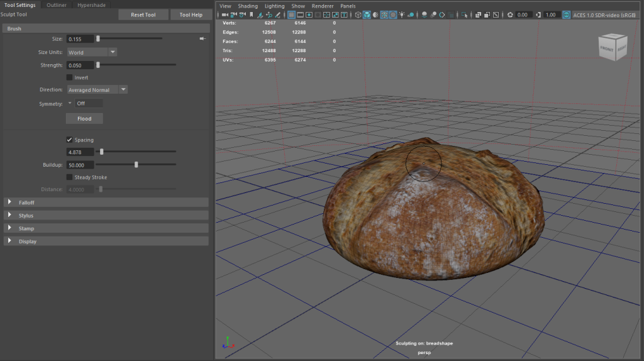Enable the Steady Stroke checkbox

coord(69,177)
